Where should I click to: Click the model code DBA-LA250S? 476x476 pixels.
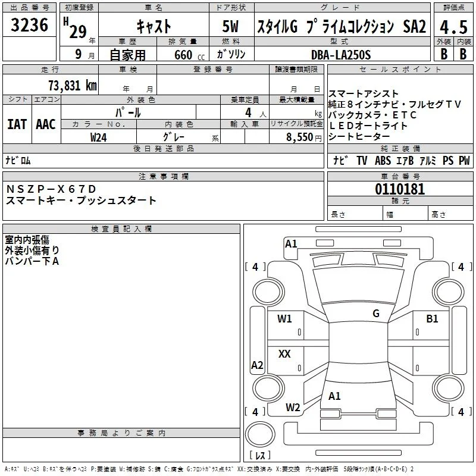[x=341, y=55]
